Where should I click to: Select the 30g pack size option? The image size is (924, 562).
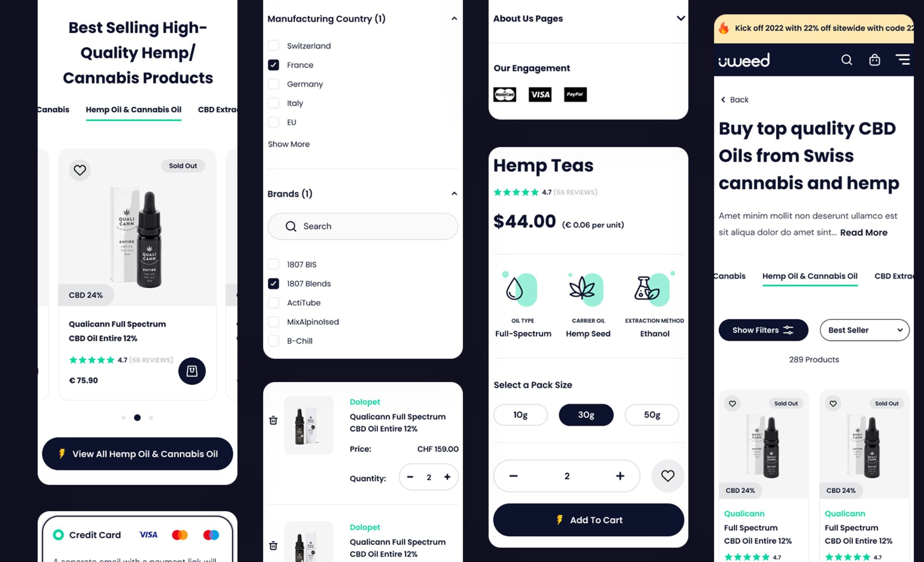[586, 415]
